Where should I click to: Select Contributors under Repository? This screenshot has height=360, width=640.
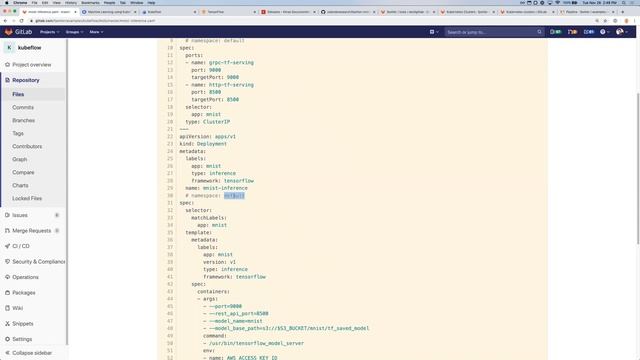[x=27, y=147]
